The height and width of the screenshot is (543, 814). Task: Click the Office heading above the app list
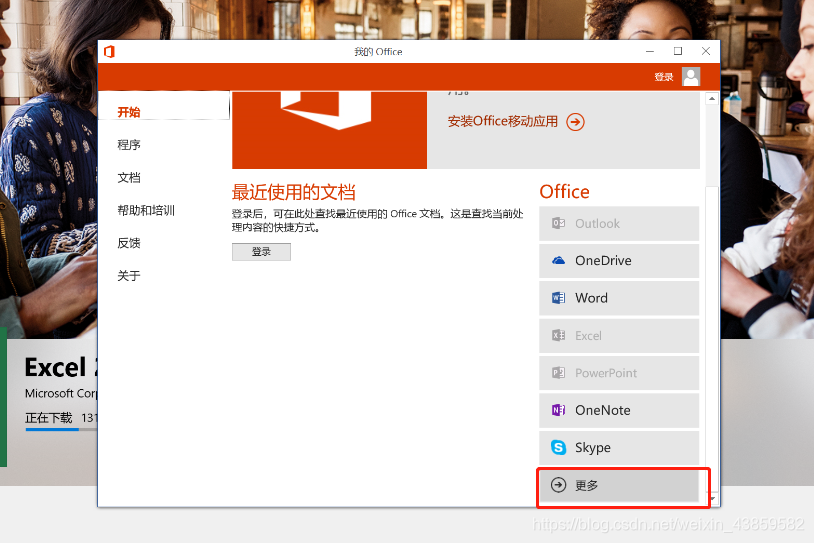coord(564,192)
